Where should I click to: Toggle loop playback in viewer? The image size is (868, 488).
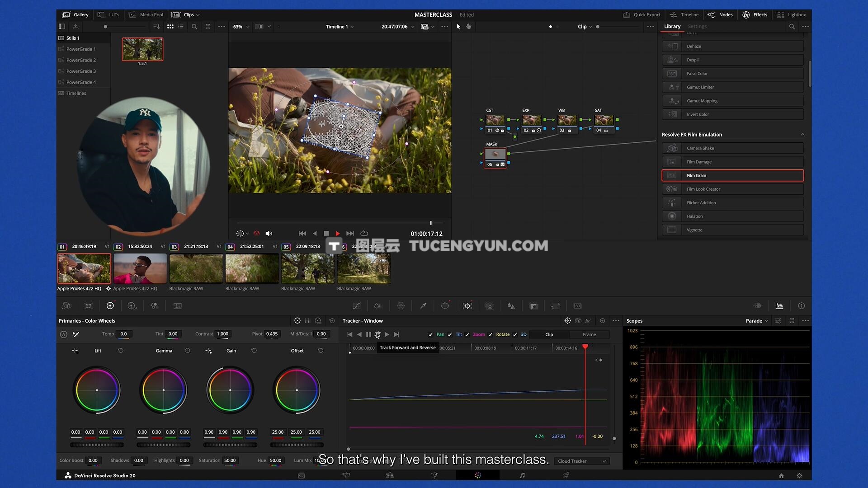[x=364, y=234]
